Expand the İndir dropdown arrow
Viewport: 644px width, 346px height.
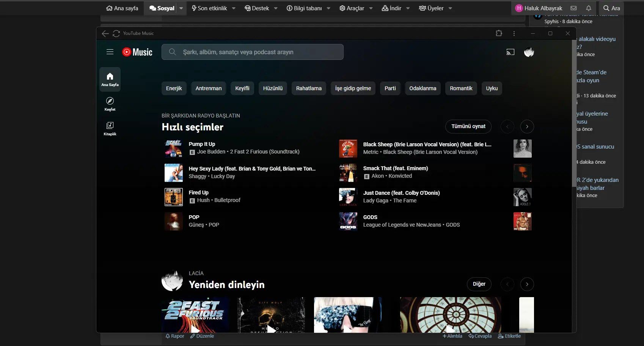coord(408,8)
